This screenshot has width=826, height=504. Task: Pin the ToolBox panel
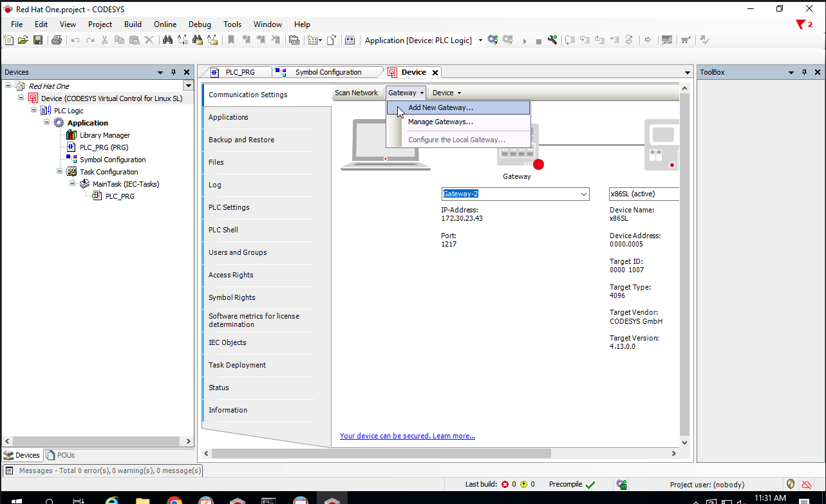pyautogui.click(x=804, y=72)
